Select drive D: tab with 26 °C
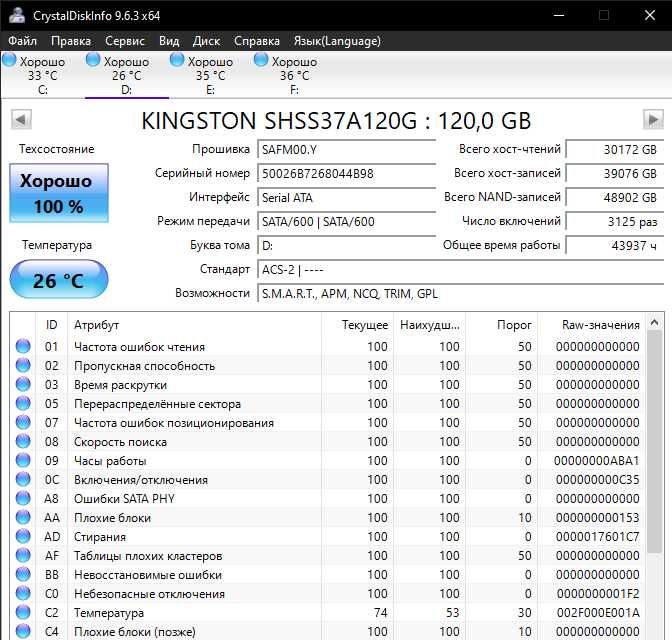This screenshot has height=640, width=672. click(126, 75)
